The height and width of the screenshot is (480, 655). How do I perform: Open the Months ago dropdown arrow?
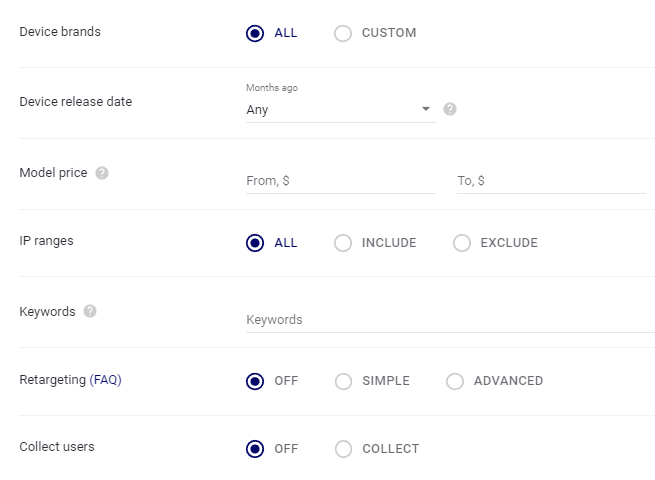point(426,109)
